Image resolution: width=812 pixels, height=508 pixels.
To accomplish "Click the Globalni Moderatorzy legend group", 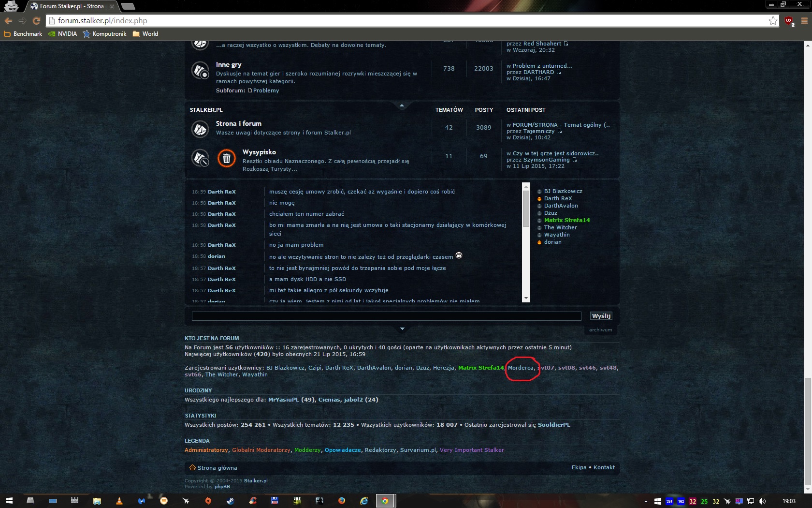I will coord(261,450).
